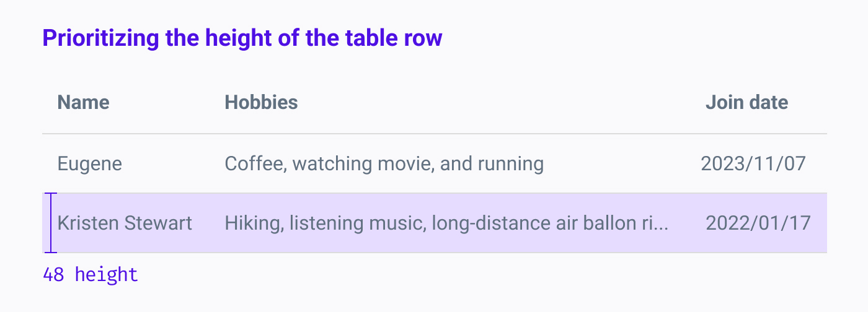Expand the truncated hobbies ellipsis
The image size is (868, 312).
(662, 224)
